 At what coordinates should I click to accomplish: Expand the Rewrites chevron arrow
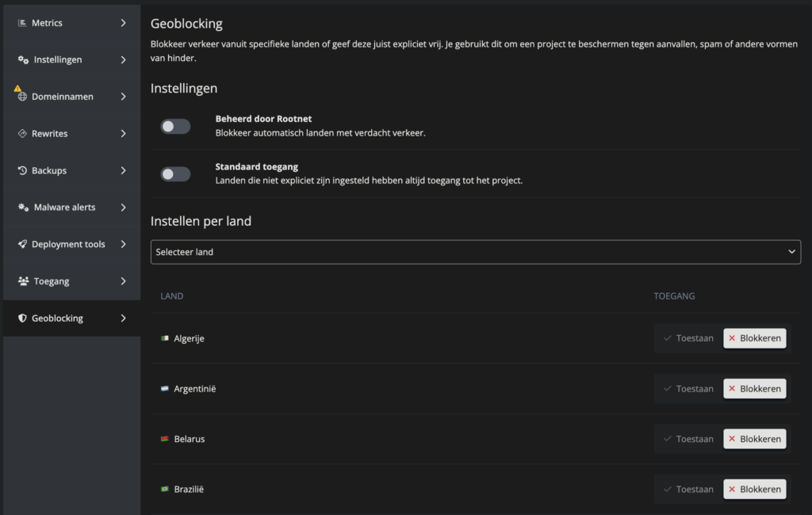123,134
